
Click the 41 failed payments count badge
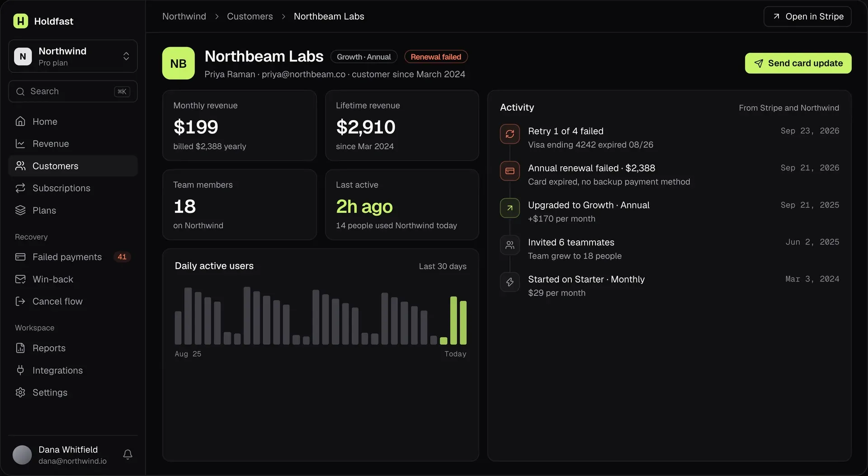tap(122, 257)
